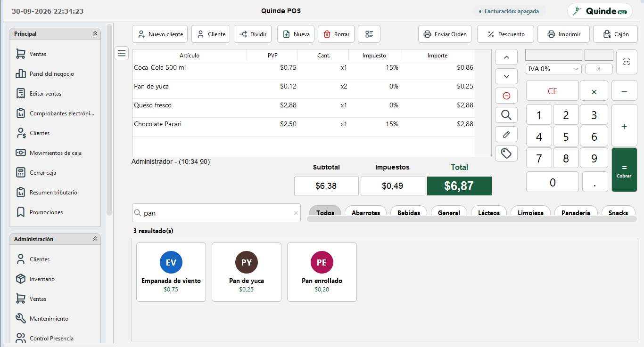Image resolution: width=644 pixels, height=347 pixels.
Task: Open the hamburger menu beside the order table
Action: click(122, 53)
